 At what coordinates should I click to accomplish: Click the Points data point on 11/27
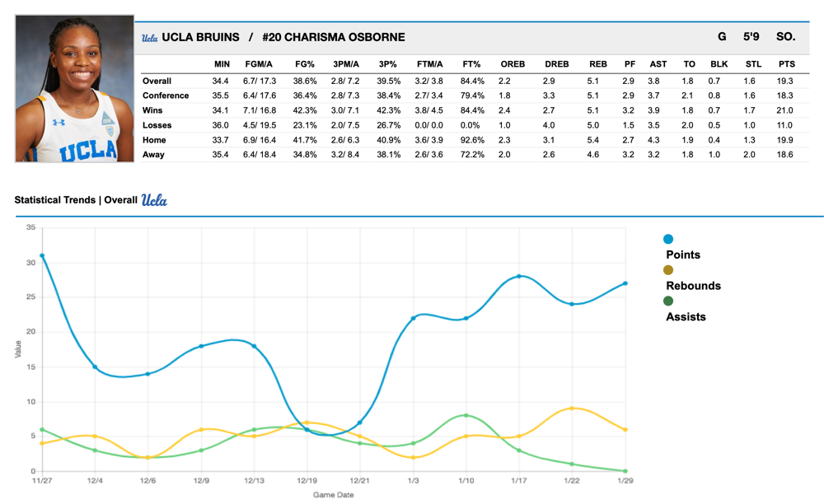click(x=42, y=255)
